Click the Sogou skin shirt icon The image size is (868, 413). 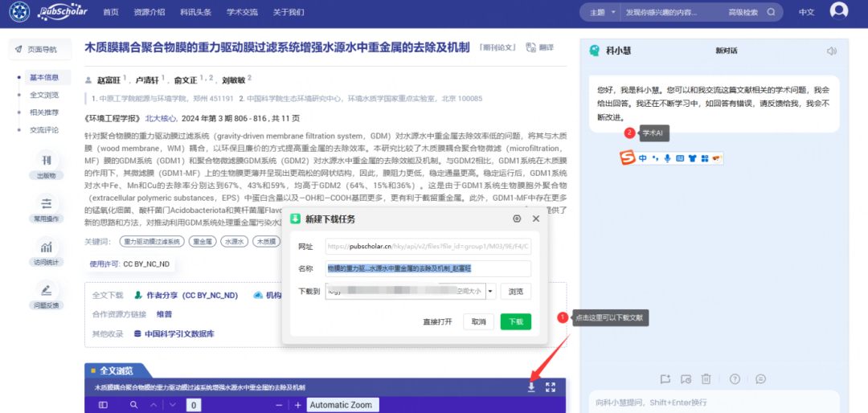692,158
